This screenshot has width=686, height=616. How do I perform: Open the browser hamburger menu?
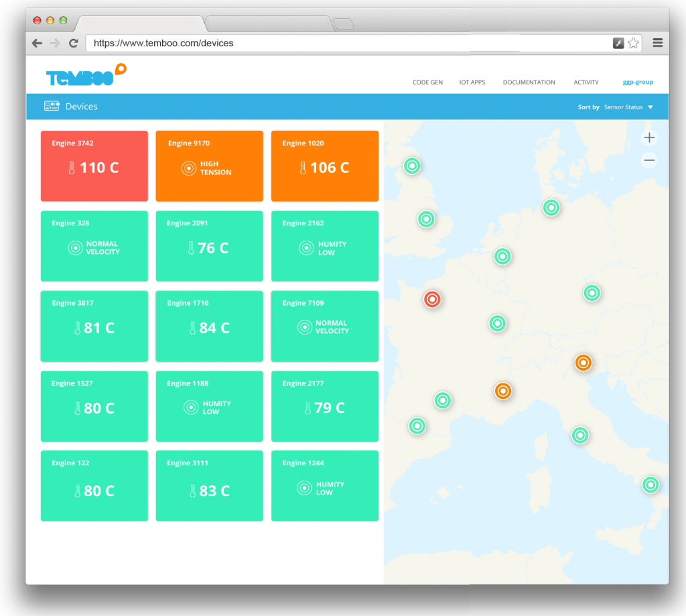coord(658,42)
